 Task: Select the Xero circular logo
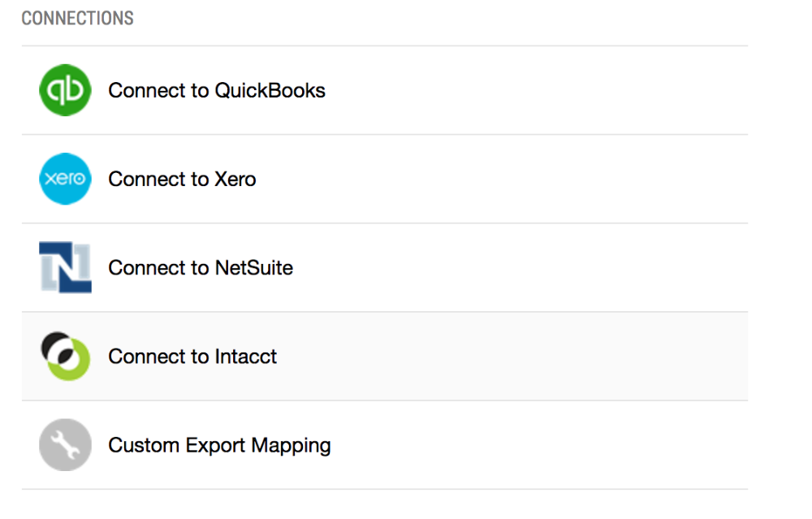[x=65, y=179]
